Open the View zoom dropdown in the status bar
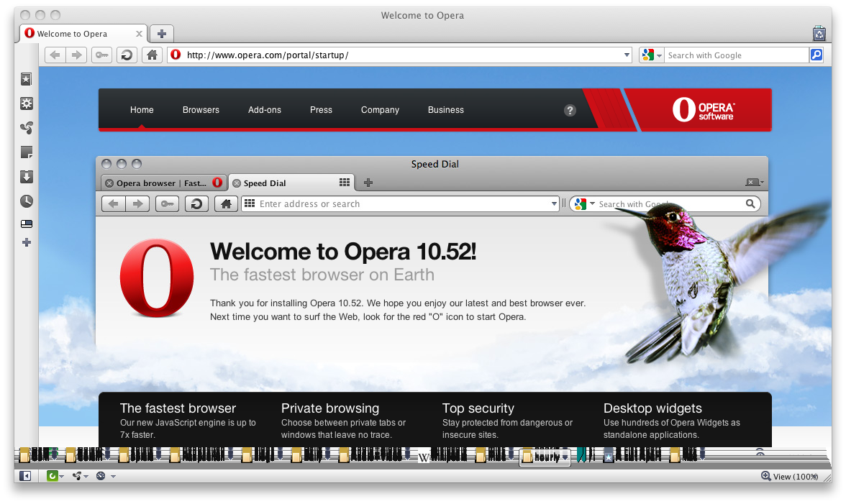The width and height of the screenshot is (846, 504). point(790,477)
